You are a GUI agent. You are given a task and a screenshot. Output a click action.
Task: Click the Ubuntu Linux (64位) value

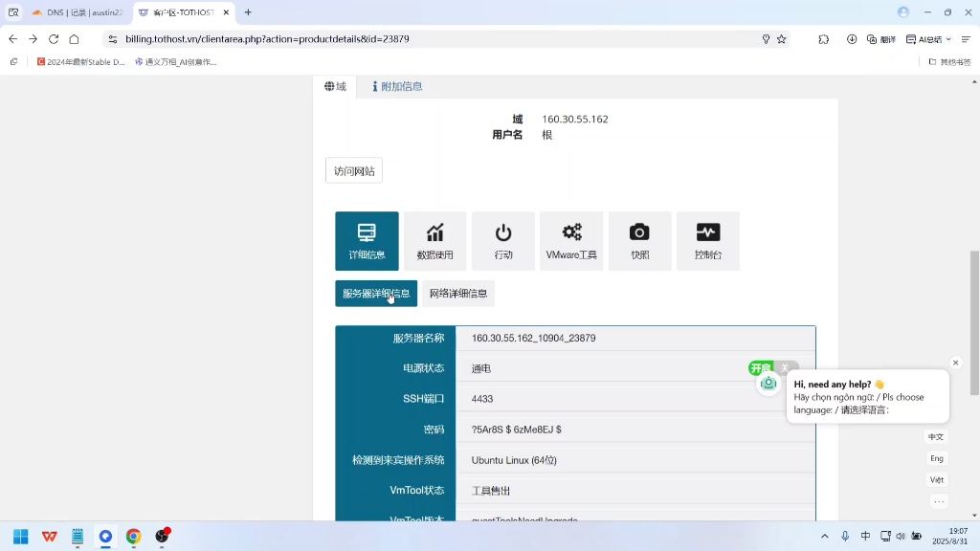(514, 460)
